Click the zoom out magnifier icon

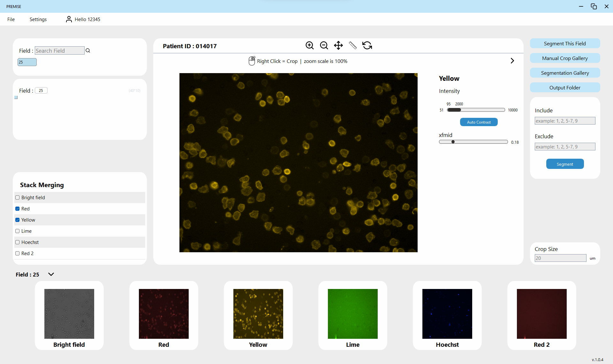[324, 45]
